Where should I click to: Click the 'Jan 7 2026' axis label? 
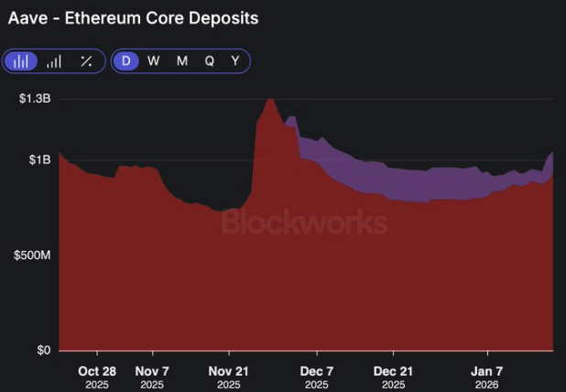tap(487, 377)
